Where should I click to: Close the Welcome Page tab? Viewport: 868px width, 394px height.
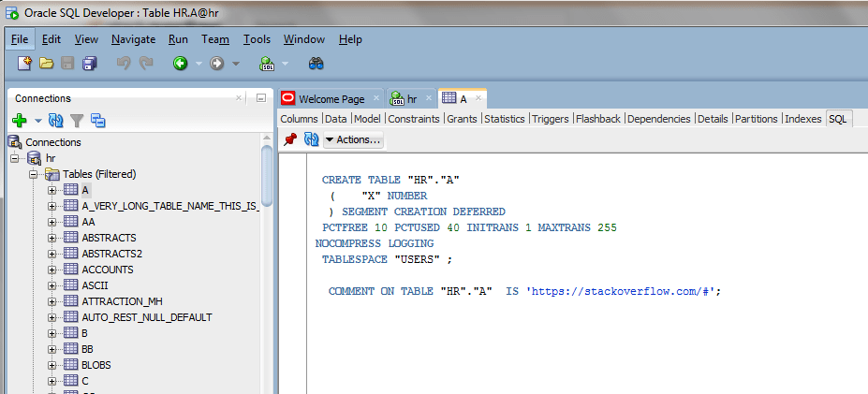coord(376,98)
